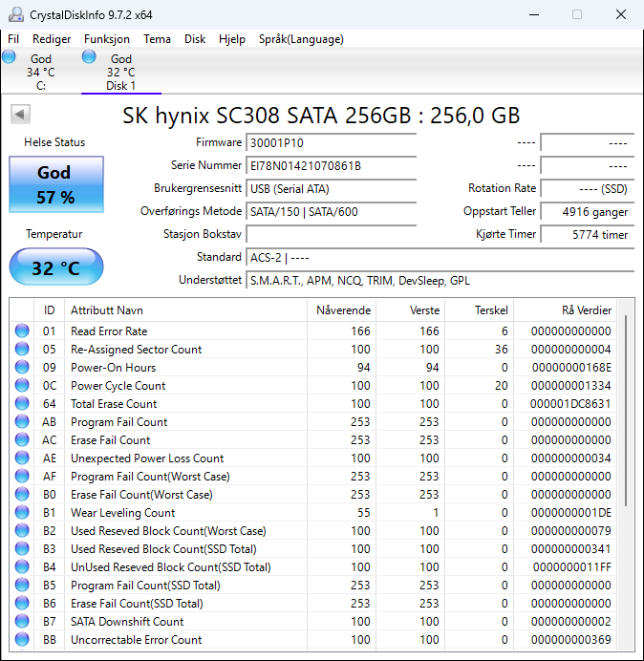
Task: Click the 5774 timer hours field
Action: (x=587, y=234)
